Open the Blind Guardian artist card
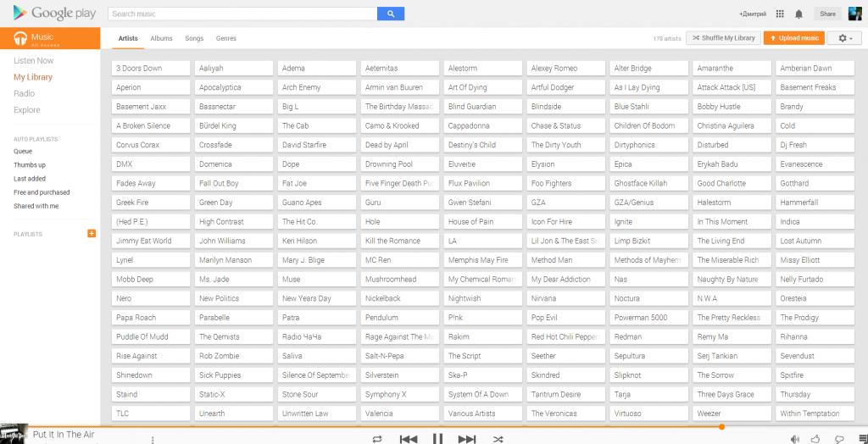Image resolution: width=868 pixels, height=444 pixels. point(482,107)
